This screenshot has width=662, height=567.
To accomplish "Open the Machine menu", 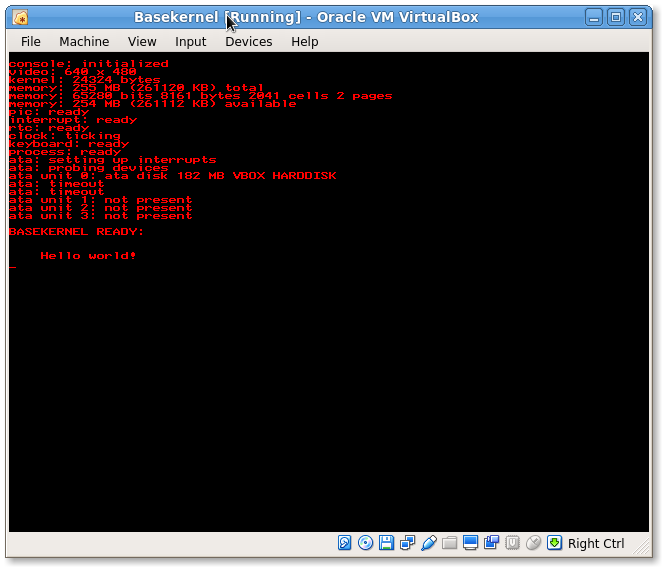I will point(84,41).
